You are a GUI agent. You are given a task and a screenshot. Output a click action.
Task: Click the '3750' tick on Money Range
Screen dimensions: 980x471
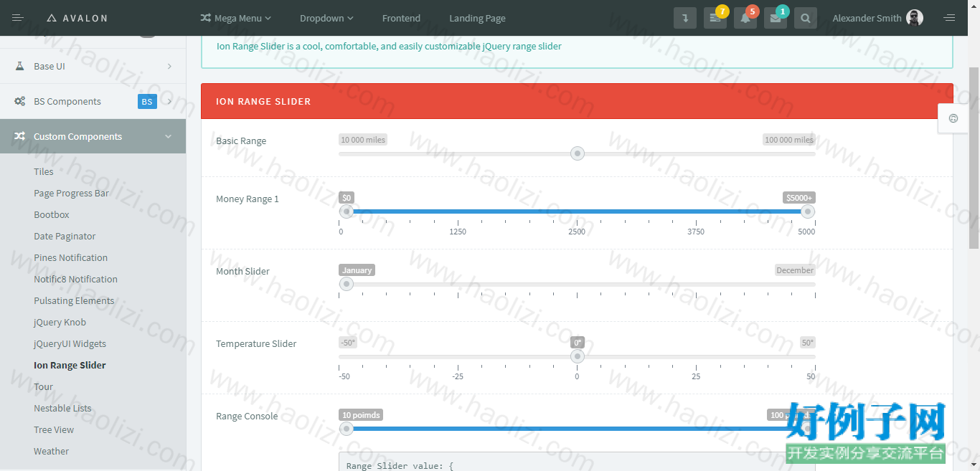tap(696, 232)
